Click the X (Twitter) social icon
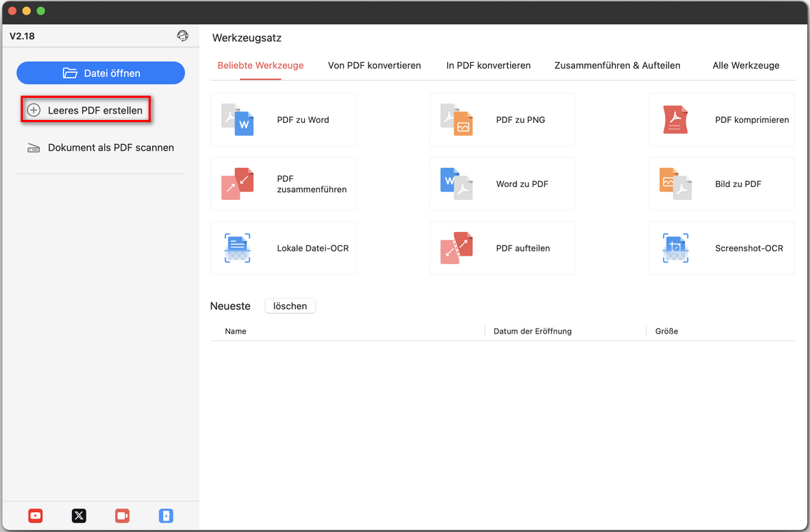The width and height of the screenshot is (810, 532). coord(79,516)
